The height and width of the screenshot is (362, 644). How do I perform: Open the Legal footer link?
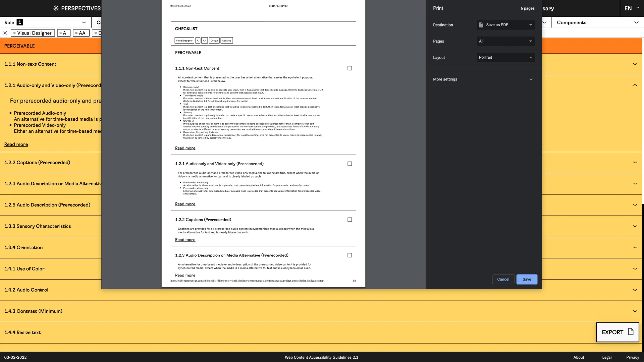(x=607, y=357)
